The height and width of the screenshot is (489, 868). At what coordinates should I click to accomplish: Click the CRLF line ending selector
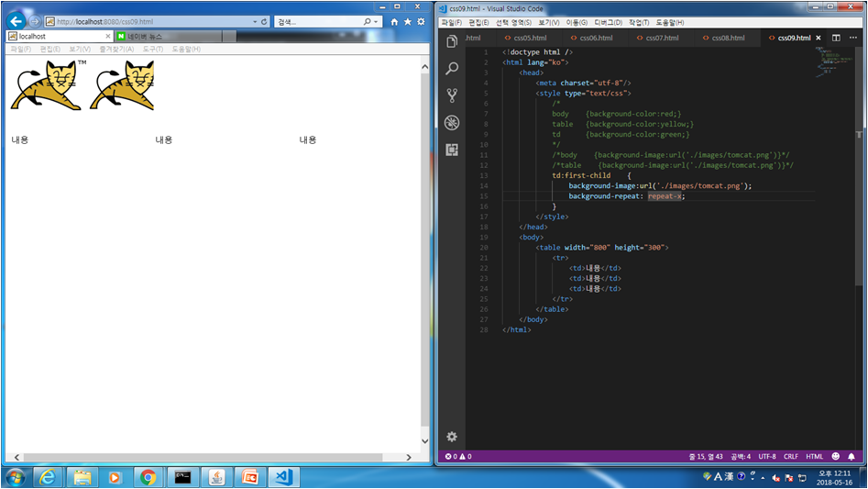pyautogui.click(x=791, y=456)
